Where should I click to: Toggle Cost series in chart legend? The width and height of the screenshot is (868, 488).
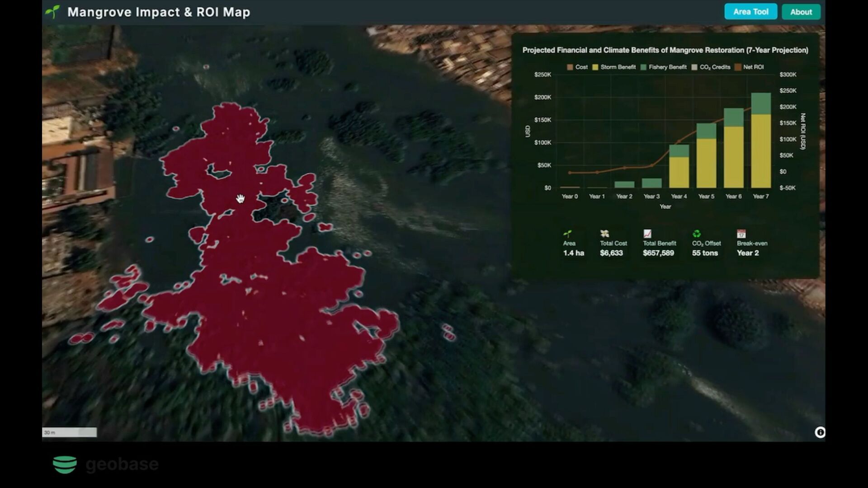577,67
